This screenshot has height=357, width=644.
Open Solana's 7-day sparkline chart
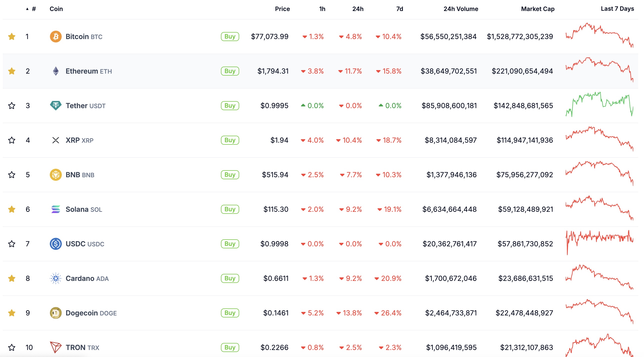(x=599, y=208)
